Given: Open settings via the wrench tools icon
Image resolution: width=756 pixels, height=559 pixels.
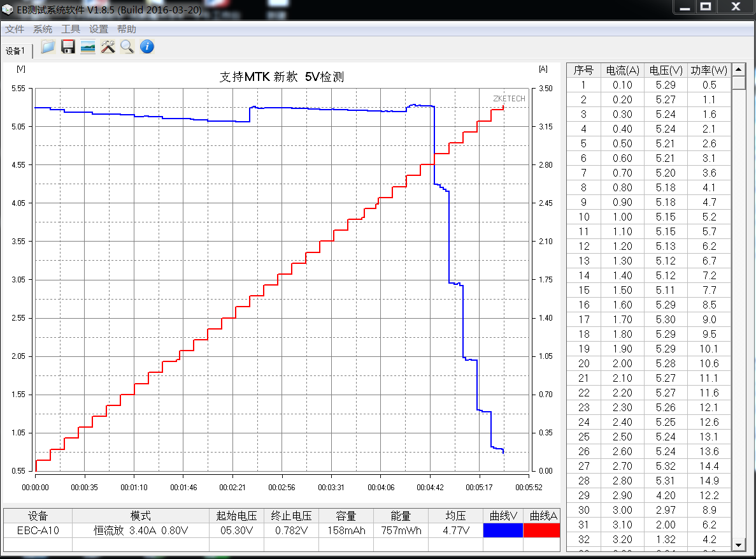Looking at the screenshot, I should (x=107, y=47).
